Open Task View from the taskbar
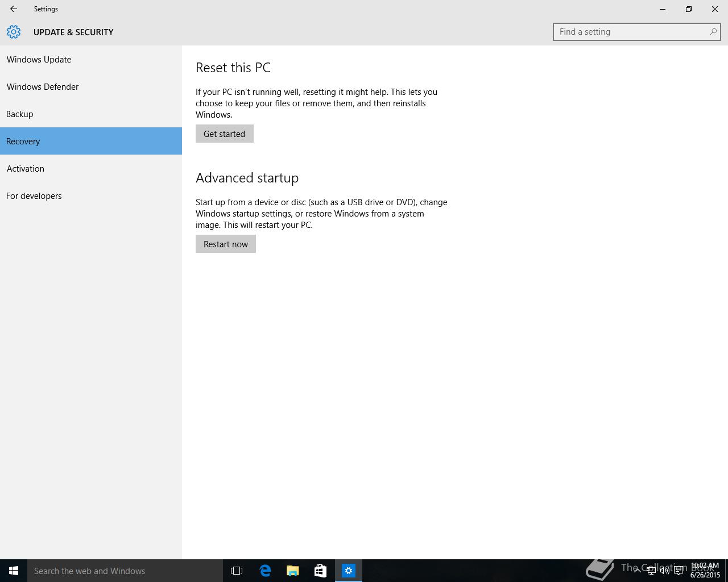Viewport: 728px width, 582px height. pyautogui.click(x=237, y=571)
